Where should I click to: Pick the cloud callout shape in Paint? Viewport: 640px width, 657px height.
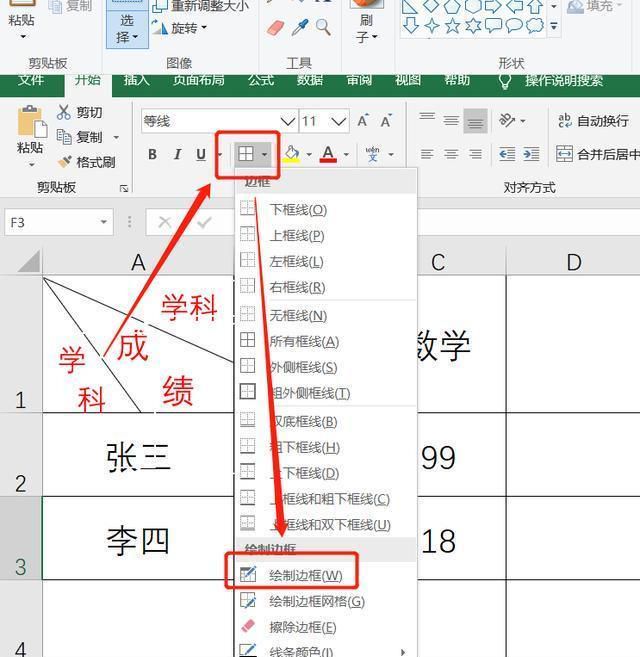pyautogui.click(x=535, y=26)
